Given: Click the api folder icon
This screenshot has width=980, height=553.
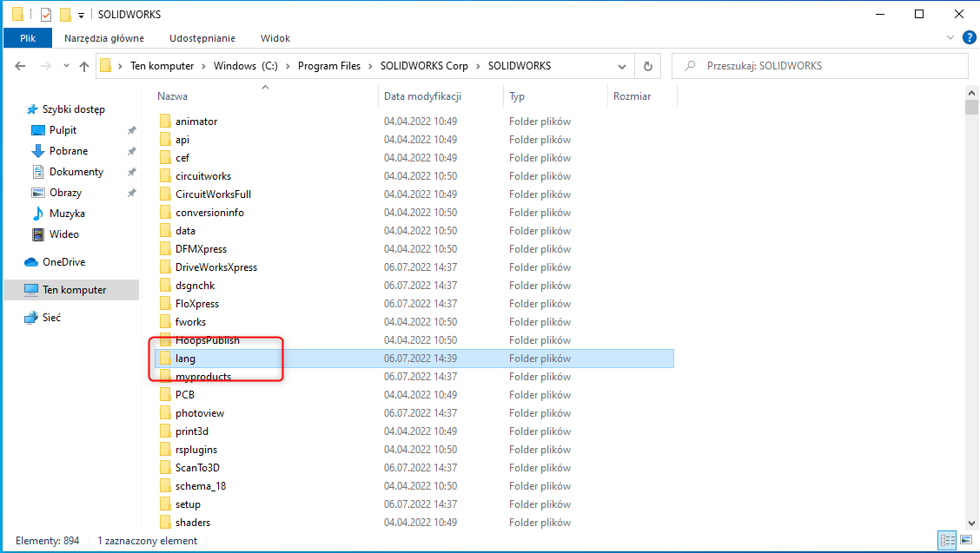Looking at the screenshot, I should [165, 140].
